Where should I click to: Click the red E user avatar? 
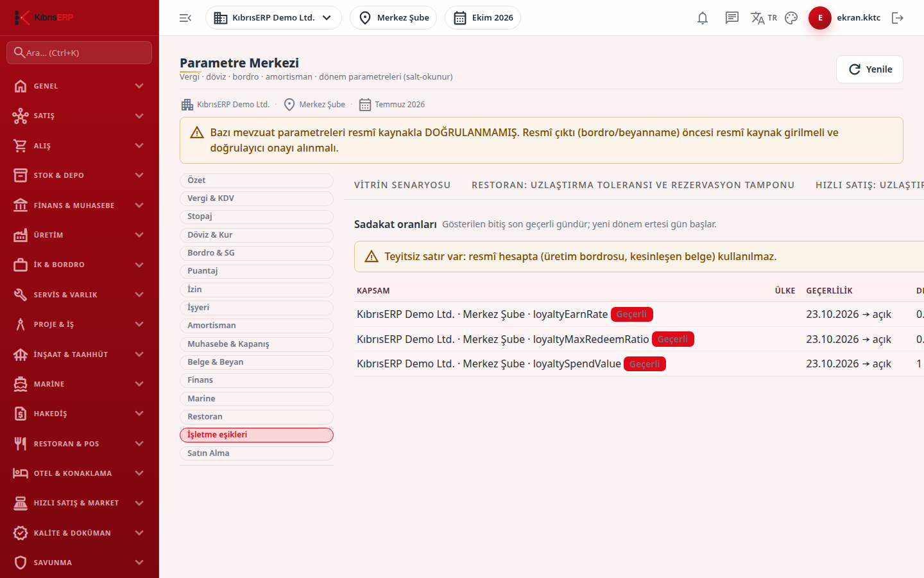820,18
